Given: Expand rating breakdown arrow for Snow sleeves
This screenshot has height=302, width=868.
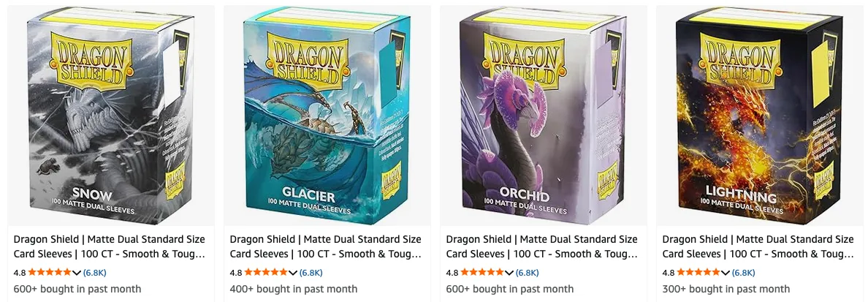Looking at the screenshot, I should [77, 273].
